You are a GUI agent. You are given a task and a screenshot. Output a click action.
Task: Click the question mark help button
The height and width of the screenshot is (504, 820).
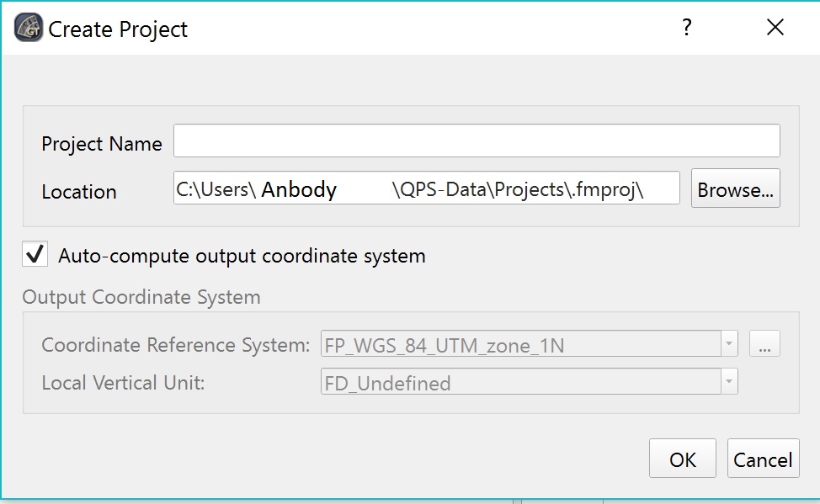(x=687, y=28)
